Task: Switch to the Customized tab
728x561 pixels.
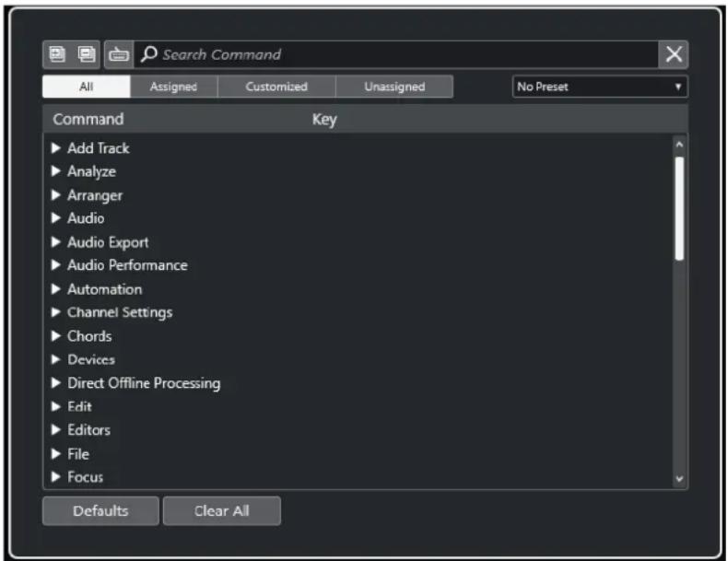Action: click(x=276, y=87)
